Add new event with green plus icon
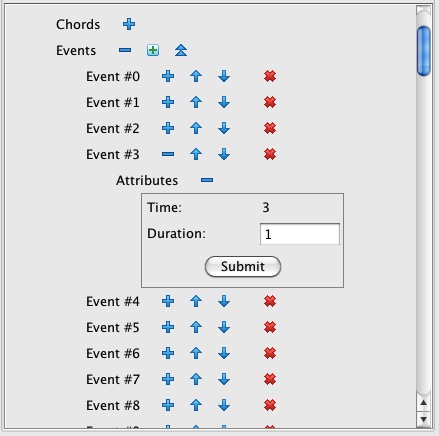Viewport: 439px width, 436px height. (x=153, y=50)
